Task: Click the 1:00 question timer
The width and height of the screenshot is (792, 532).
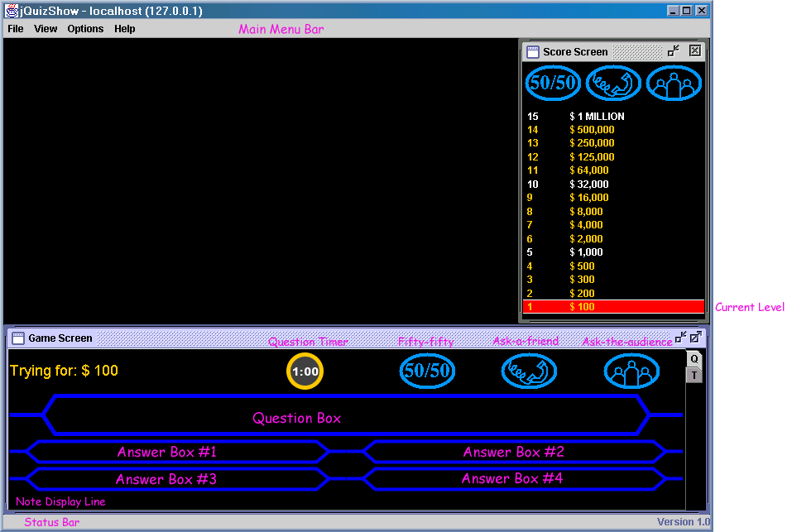Action: pos(305,371)
